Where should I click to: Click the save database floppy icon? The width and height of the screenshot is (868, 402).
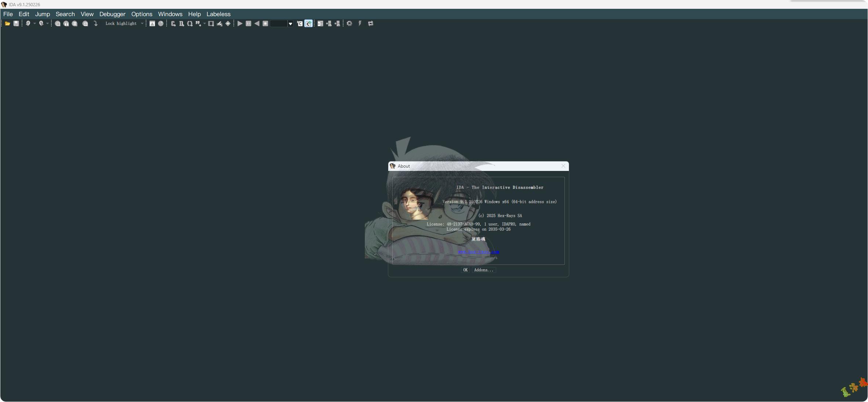(x=16, y=23)
